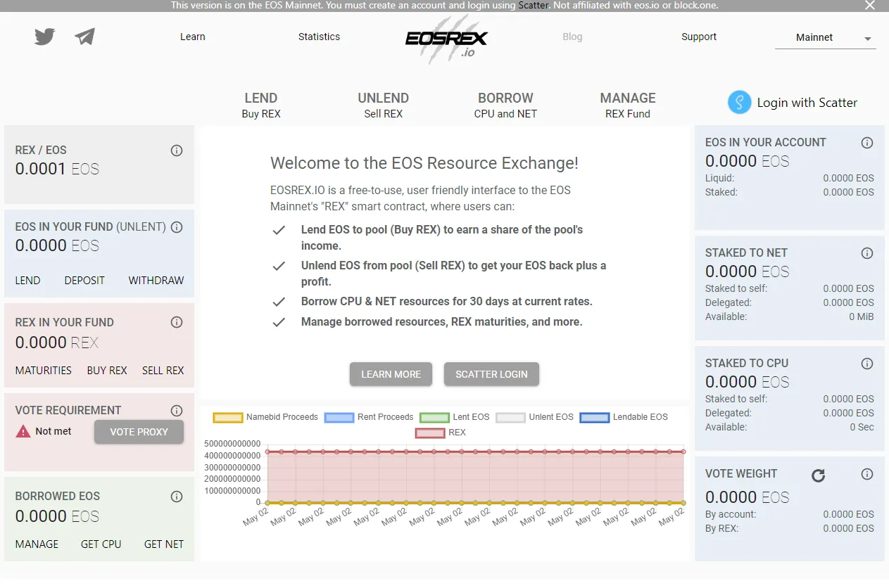Show info for Staked to NET
The width and height of the screenshot is (889, 588).
tap(867, 253)
